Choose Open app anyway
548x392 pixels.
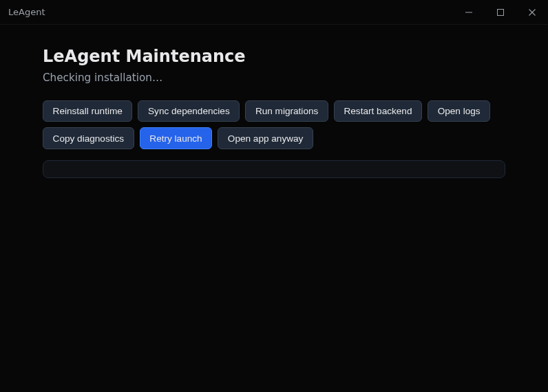265,138
